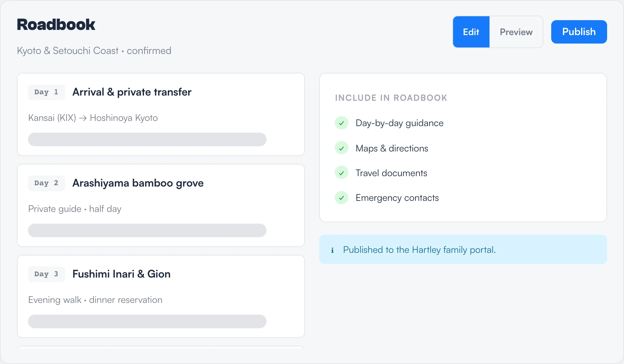Viewport: 624px width, 364px height.
Task: Open the Arrival & private transfer card title
Action: [x=132, y=92]
